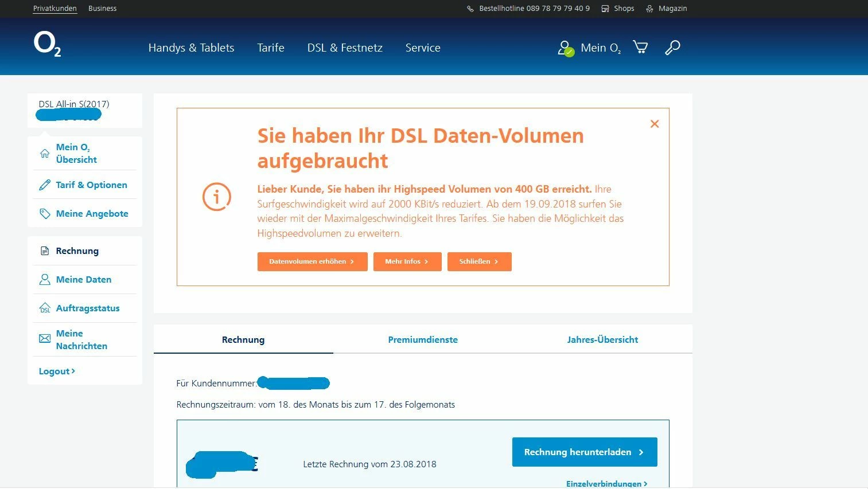Select the DSL All-in S(2017) contract box

pyautogui.click(x=85, y=110)
